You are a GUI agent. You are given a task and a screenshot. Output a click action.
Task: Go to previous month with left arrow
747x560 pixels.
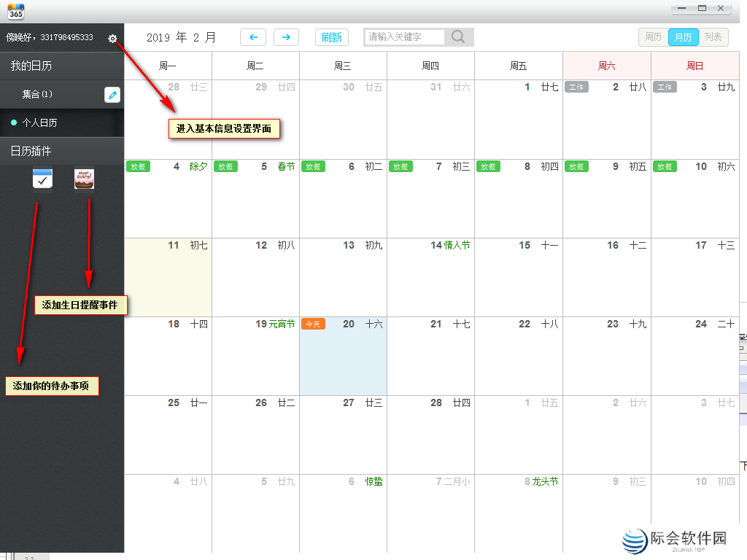[x=253, y=37]
